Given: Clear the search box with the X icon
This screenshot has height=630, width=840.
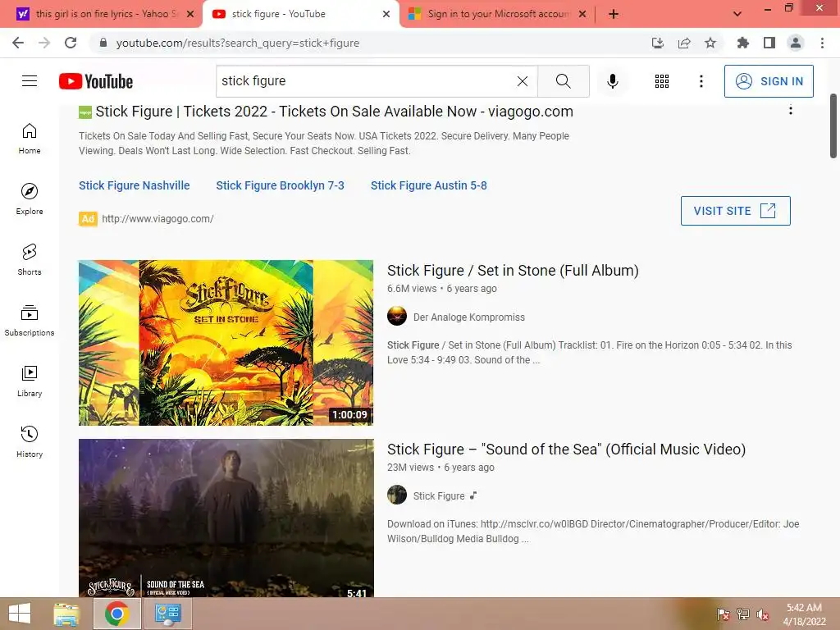Looking at the screenshot, I should click(523, 81).
